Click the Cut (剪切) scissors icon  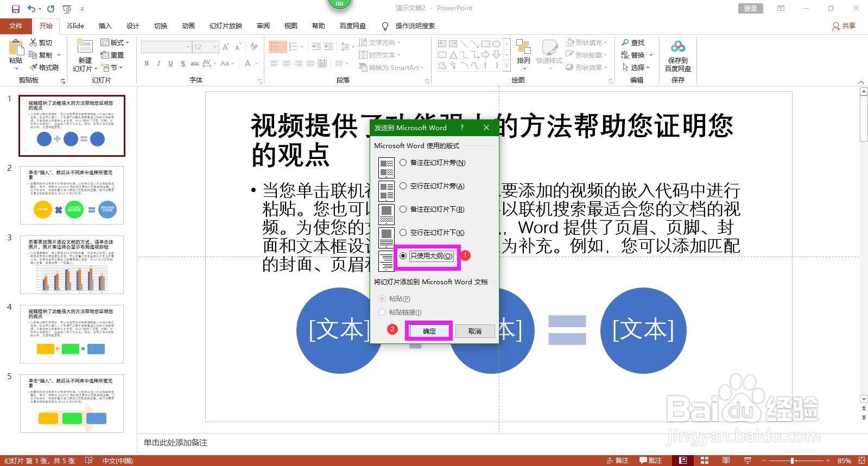[x=33, y=42]
